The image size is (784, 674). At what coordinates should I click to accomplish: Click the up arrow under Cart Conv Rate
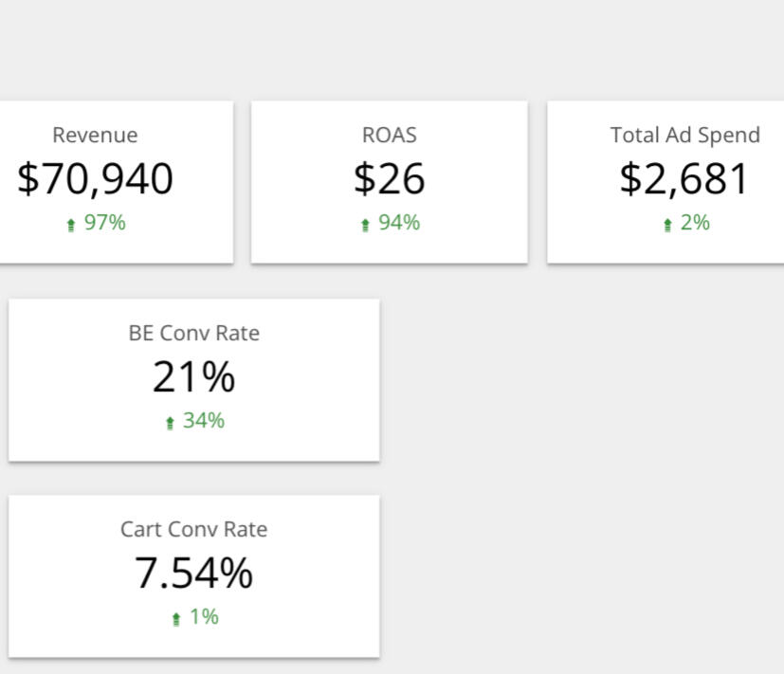(176, 618)
